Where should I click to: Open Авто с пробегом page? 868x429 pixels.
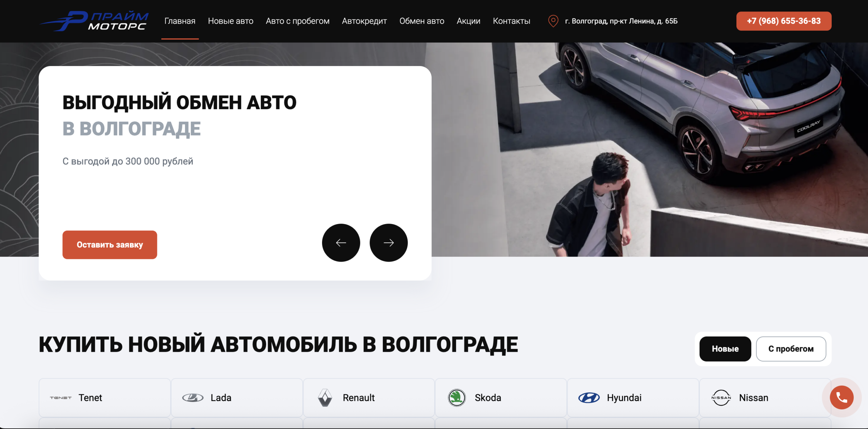(x=298, y=21)
